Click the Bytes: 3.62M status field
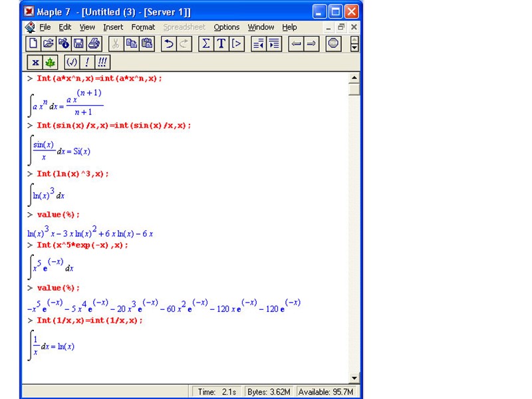The width and height of the screenshot is (532, 399). (x=269, y=392)
